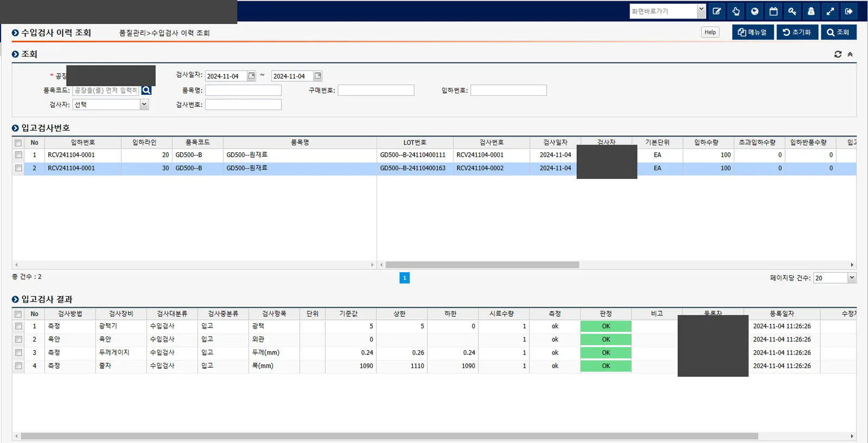Open the 화면바로가기 dropdown

pyautogui.click(x=667, y=11)
